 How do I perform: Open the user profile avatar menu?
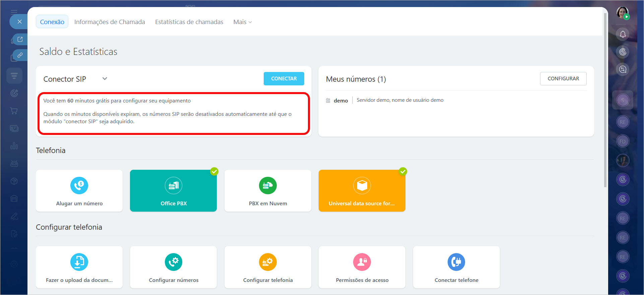point(623,13)
